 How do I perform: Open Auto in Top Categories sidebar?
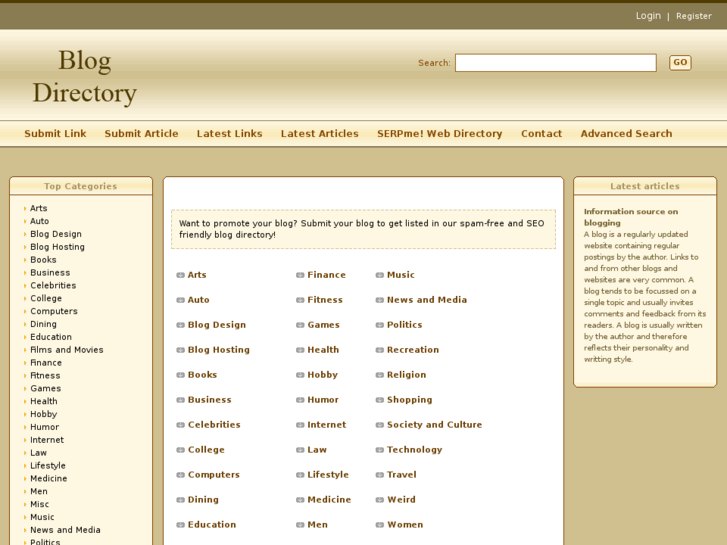pos(39,221)
